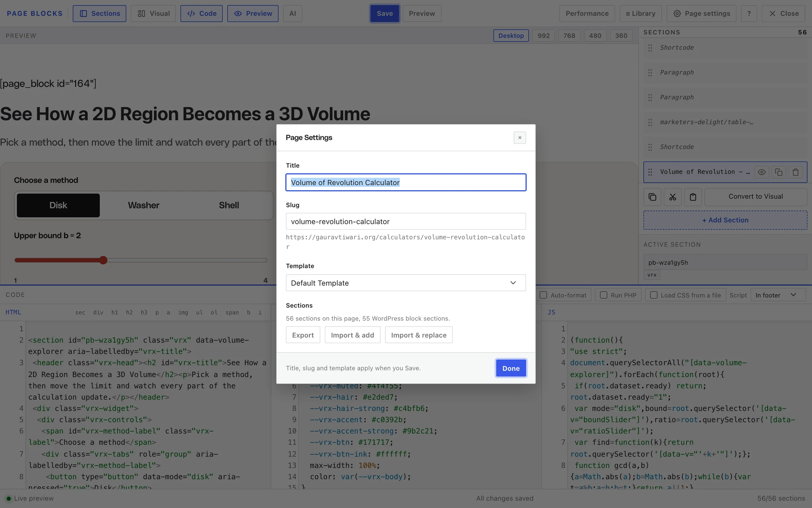Enable Load CSS from a file checkbox
Screen dimensions: 812x508
pos(654,295)
